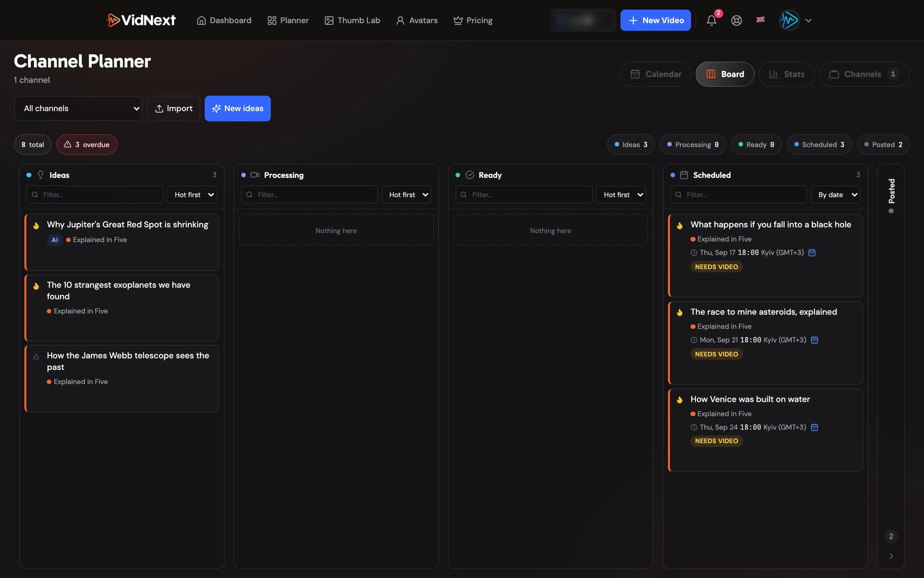Open NEEDS VIDEO badge on Venice card
924x578 pixels.
click(716, 441)
